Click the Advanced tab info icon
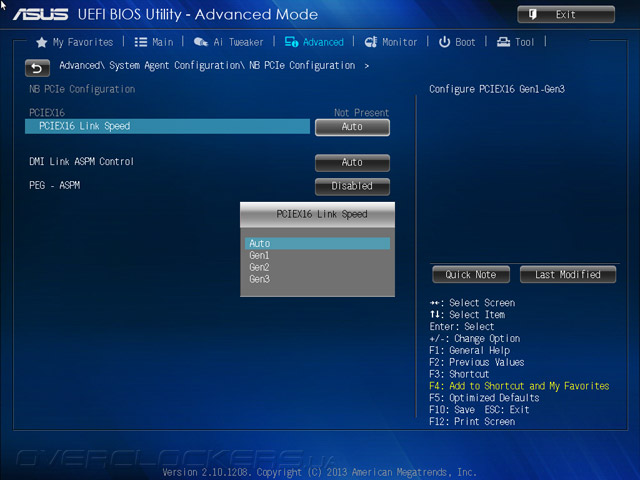This screenshot has height=480, width=640. [x=291, y=42]
